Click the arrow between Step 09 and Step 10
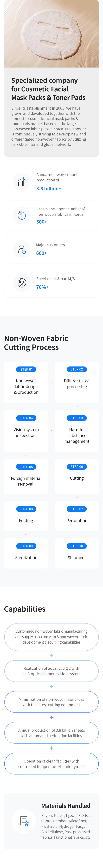 click(51, 553)
